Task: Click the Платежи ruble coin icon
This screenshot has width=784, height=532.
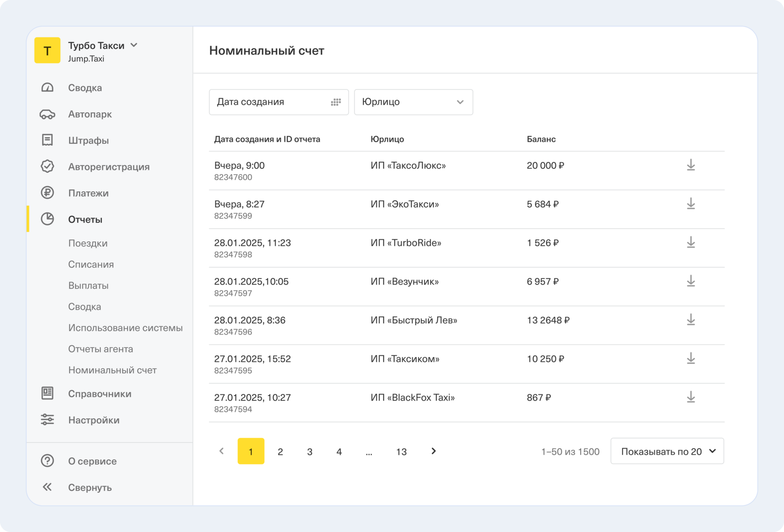Action: 47,193
